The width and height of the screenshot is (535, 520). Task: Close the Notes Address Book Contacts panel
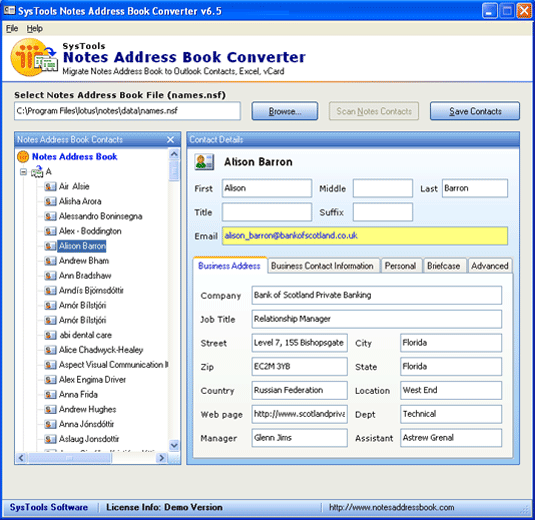(x=170, y=140)
